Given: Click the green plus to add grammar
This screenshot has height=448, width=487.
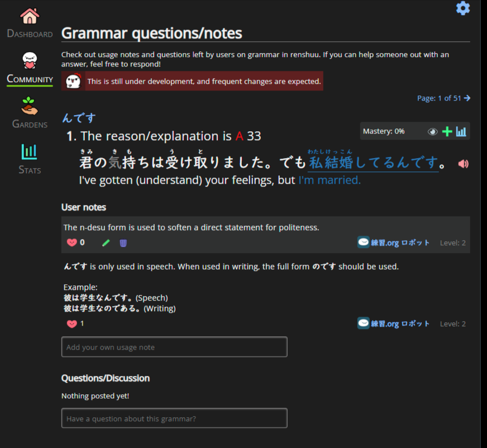Looking at the screenshot, I should click(447, 132).
